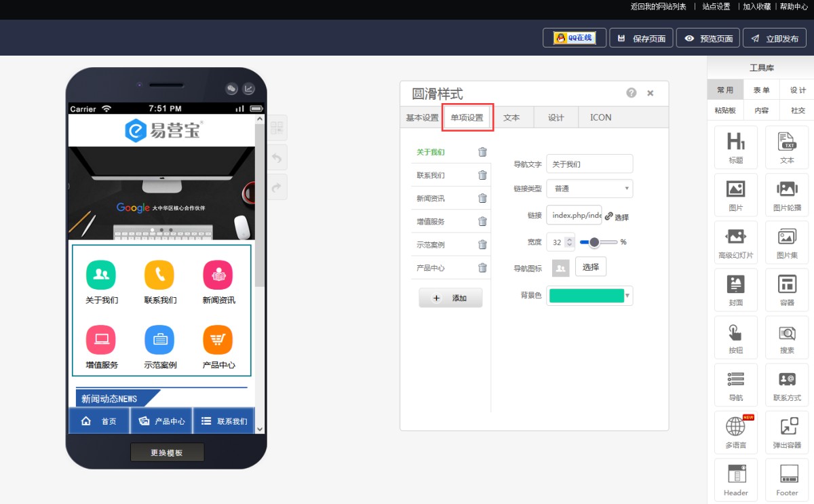Switch to the 设计 settings tab

556,117
